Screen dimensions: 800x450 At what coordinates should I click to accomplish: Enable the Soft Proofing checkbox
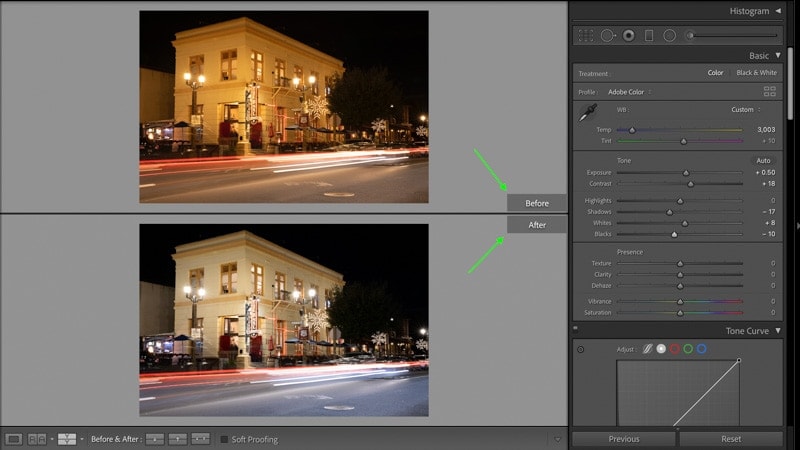click(x=224, y=439)
